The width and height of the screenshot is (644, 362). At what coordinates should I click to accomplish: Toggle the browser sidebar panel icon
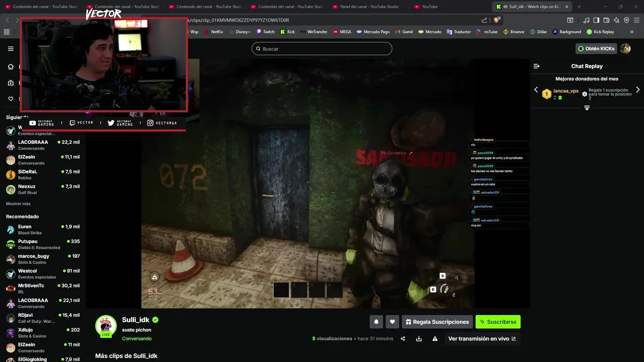tap(596, 20)
